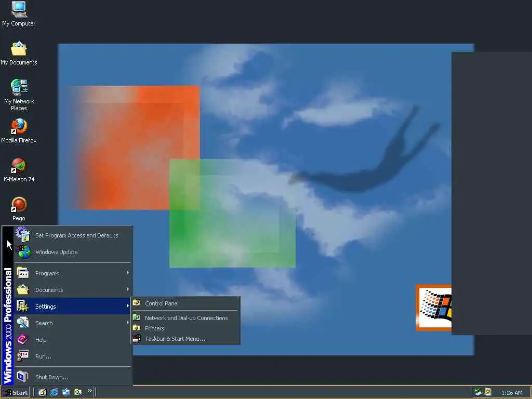
Task: Click the Documents folder icon
Action: (23, 289)
